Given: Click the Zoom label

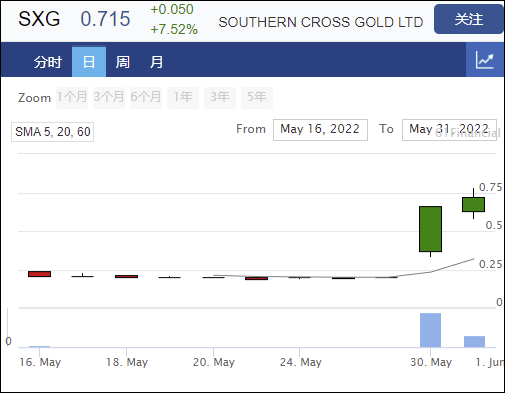Looking at the screenshot, I should pyautogui.click(x=34, y=98).
